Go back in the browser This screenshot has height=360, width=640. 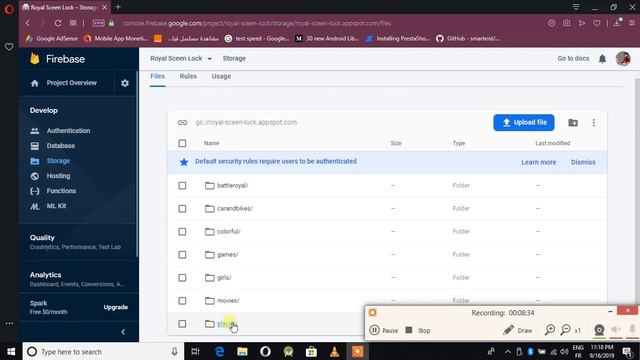28,23
